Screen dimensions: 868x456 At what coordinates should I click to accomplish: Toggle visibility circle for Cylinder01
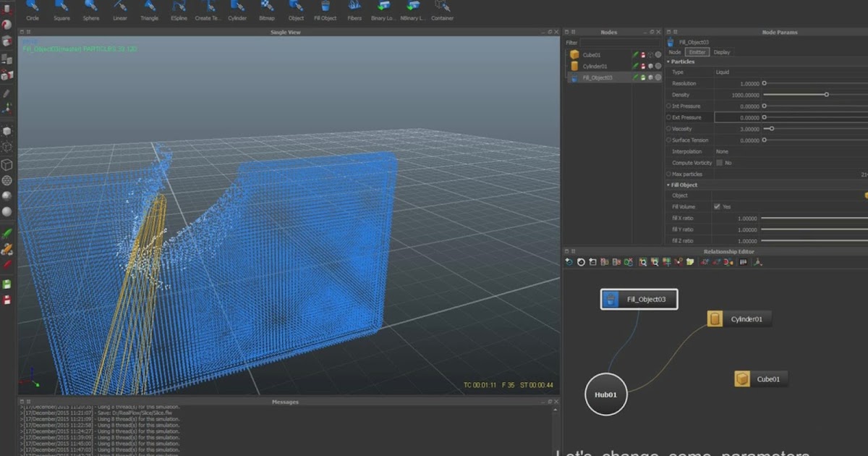[658, 66]
